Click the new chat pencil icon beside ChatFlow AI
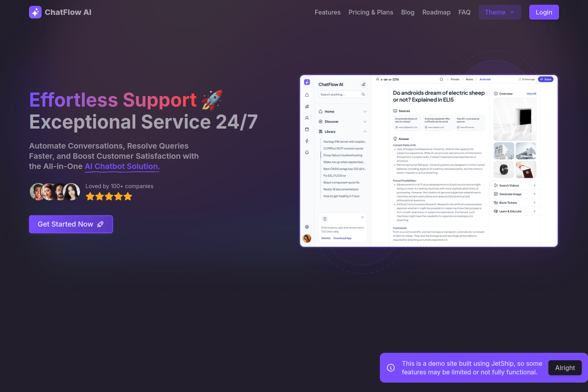 click(x=363, y=84)
